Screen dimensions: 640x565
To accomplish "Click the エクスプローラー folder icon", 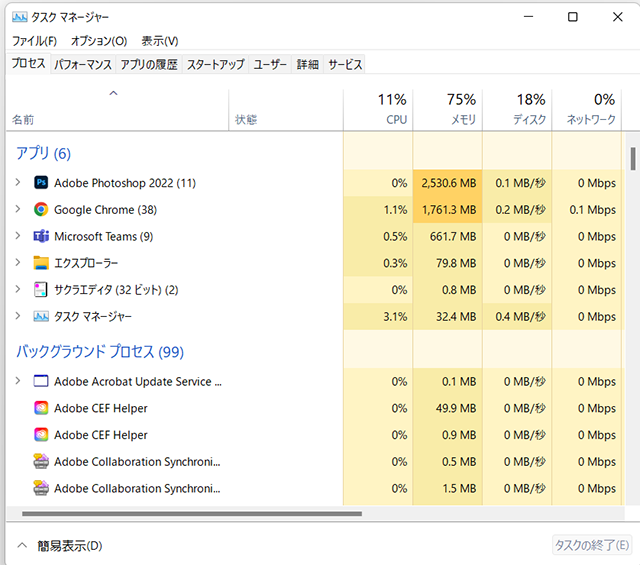I will (x=41, y=263).
